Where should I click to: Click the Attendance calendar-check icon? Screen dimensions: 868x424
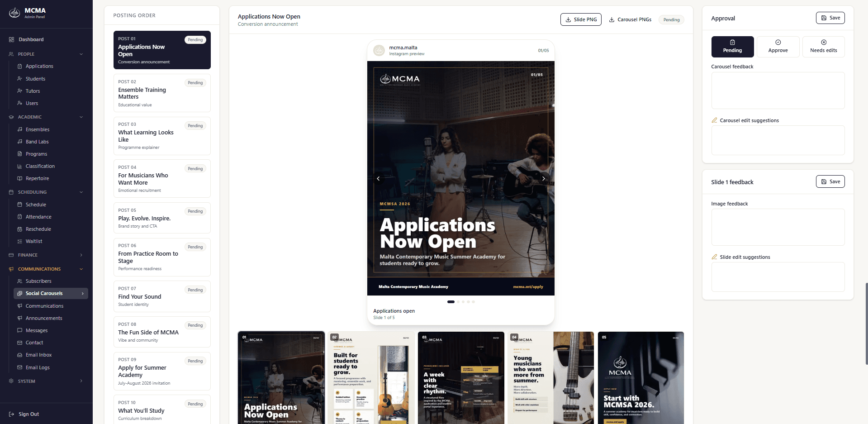(19, 217)
